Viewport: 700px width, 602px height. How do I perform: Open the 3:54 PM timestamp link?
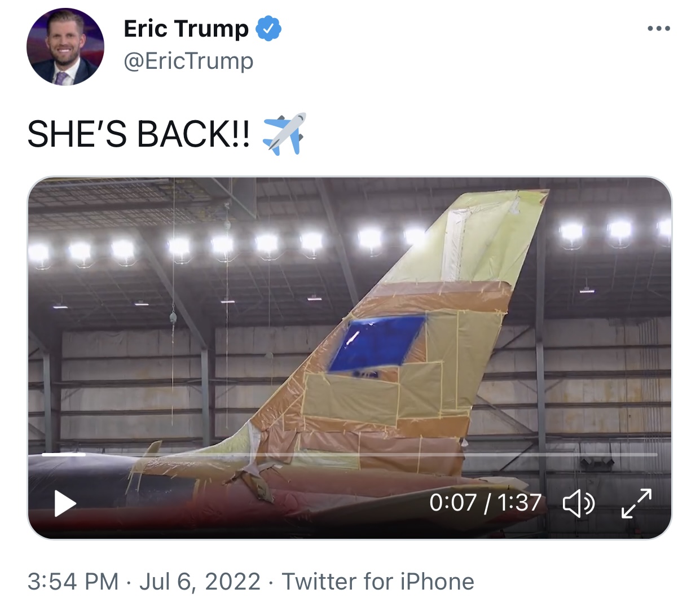73,582
